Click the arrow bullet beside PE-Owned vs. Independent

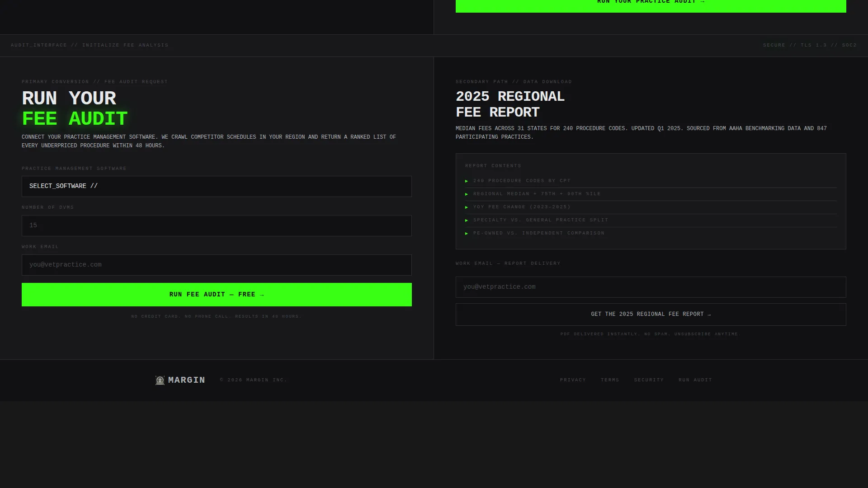(x=467, y=234)
